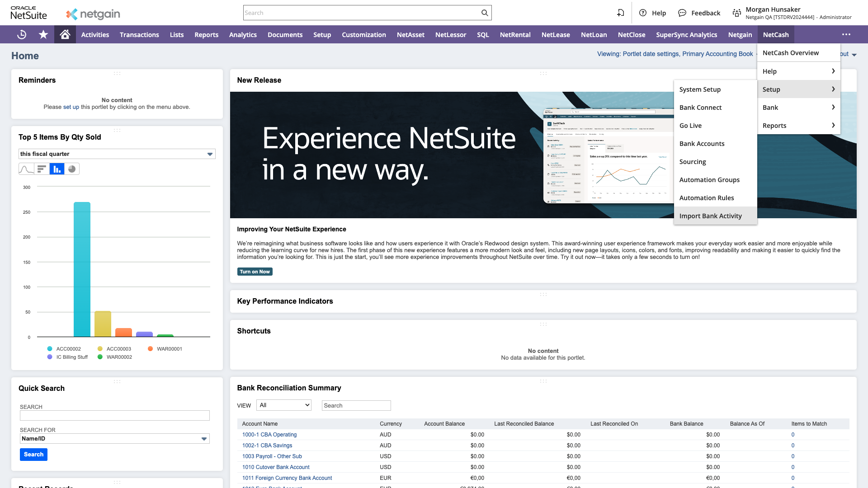Open the View All dropdown
868x488 pixels.
point(284,405)
